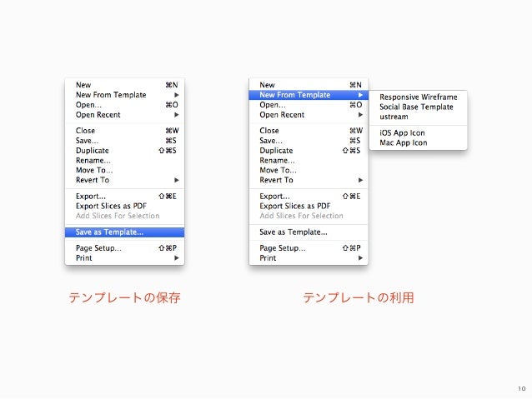Choose Rename... in the right menu

(x=309, y=160)
